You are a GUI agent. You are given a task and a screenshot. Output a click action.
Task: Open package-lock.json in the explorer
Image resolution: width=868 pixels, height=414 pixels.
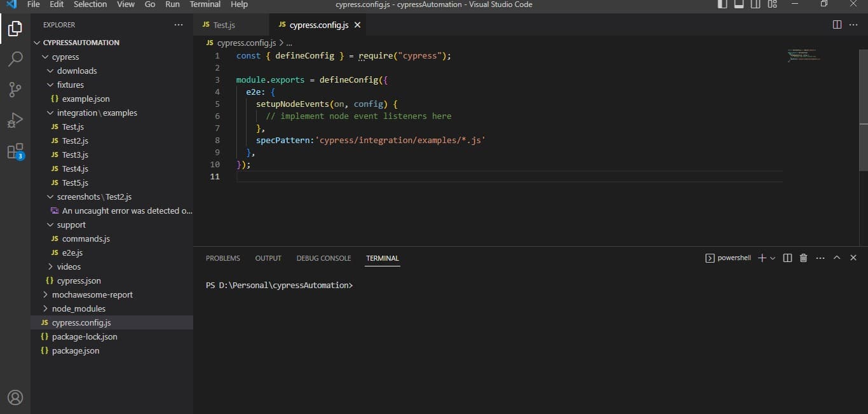[112, 336]
